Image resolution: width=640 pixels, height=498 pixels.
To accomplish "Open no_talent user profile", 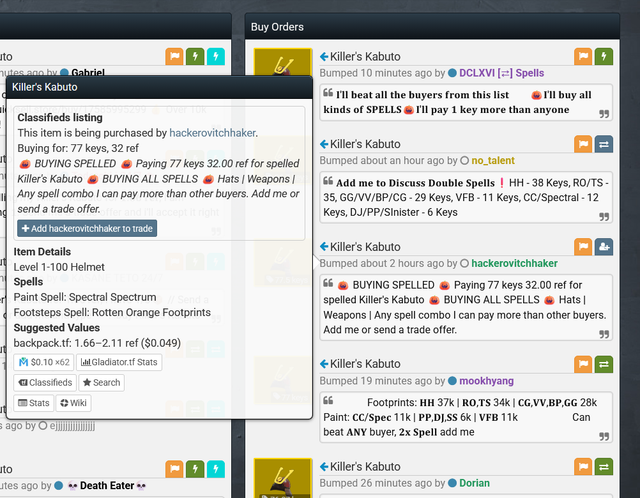I will pos(493,161).
